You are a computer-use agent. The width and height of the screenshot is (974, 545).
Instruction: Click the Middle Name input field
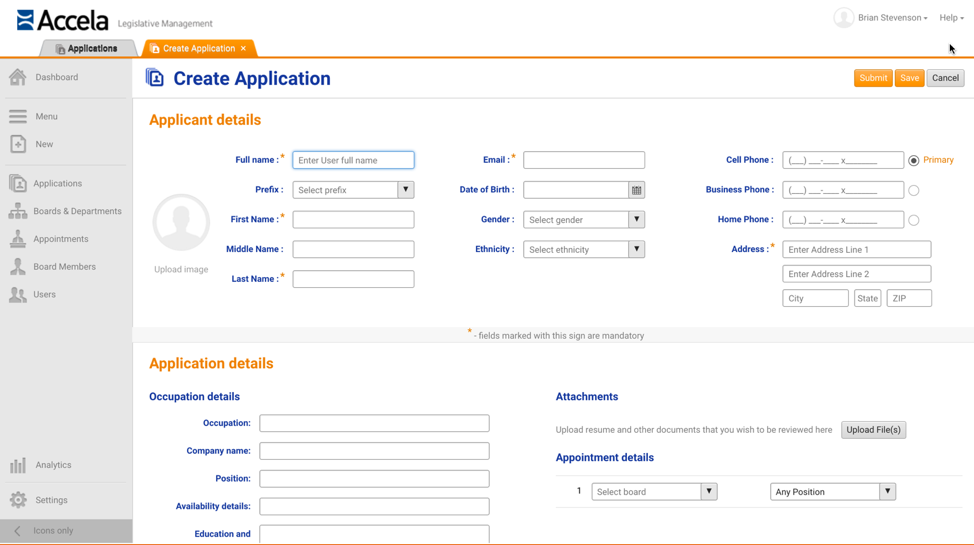(353, 249)
